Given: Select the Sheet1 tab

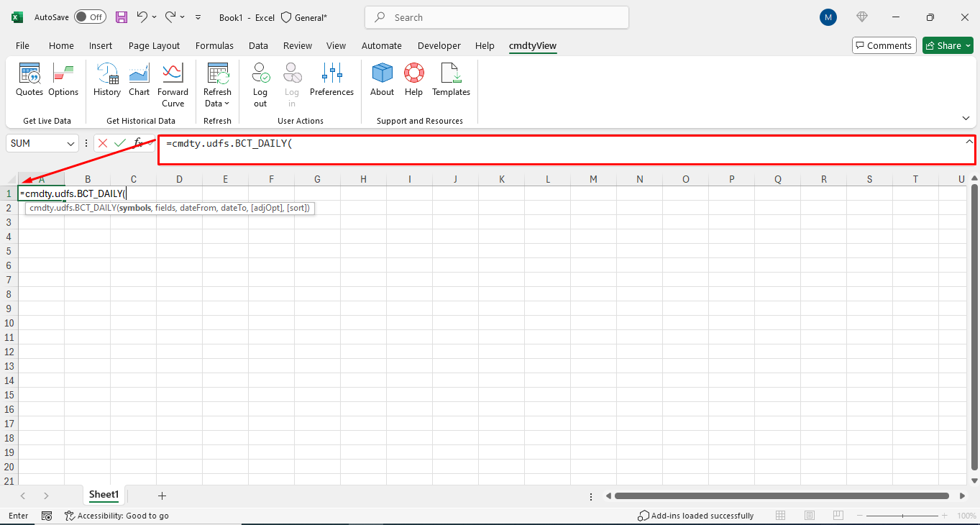Looking at the screenshot, I should click(104, 495).
